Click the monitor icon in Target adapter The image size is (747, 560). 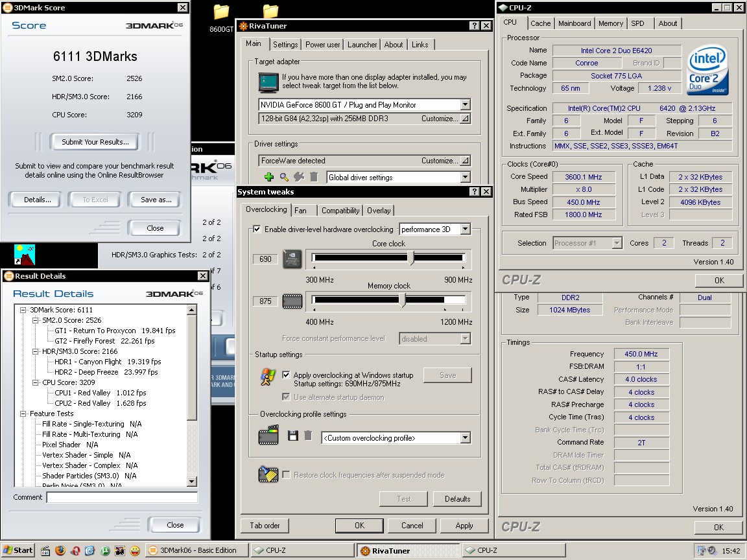point(268,82)
